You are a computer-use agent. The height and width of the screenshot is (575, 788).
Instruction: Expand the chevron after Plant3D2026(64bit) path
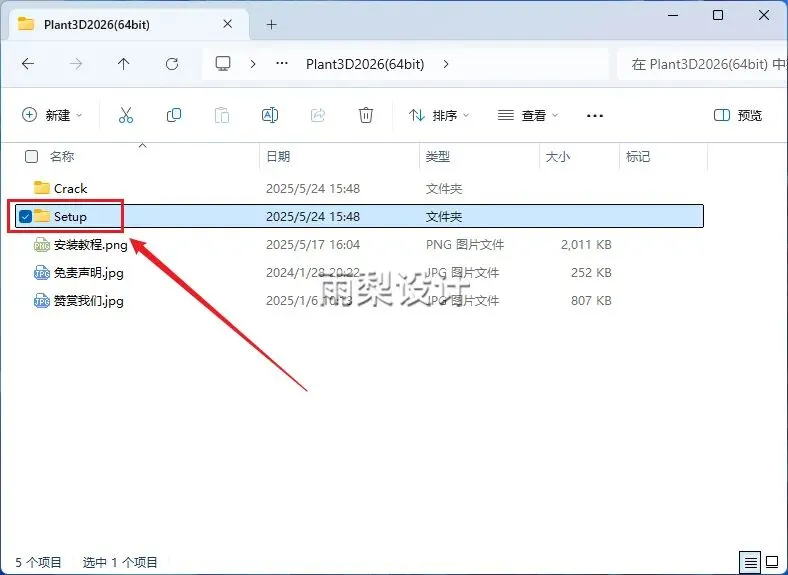[446, 64]
